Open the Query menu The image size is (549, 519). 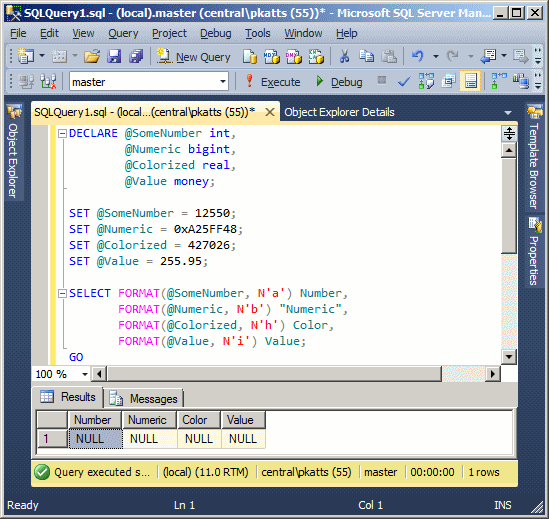(x=123, y=33)
